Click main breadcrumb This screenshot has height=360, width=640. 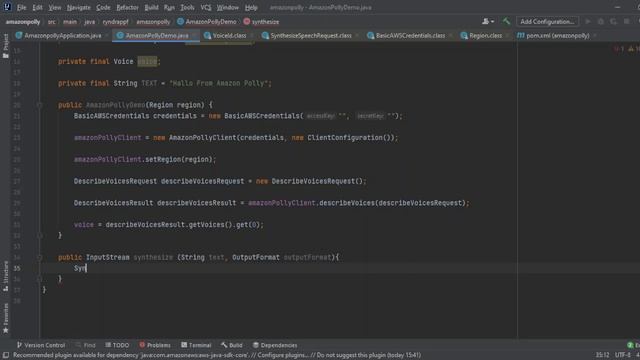(70, 22)
